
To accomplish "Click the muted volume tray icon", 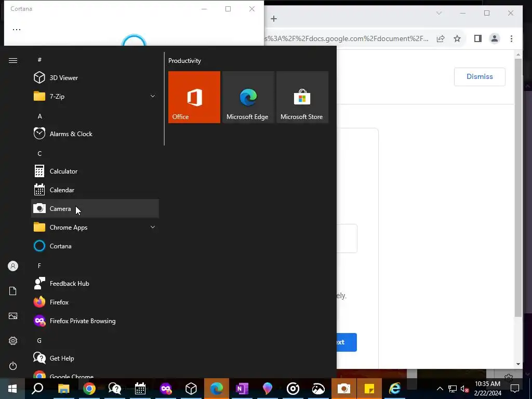I will tap(465, 389).
